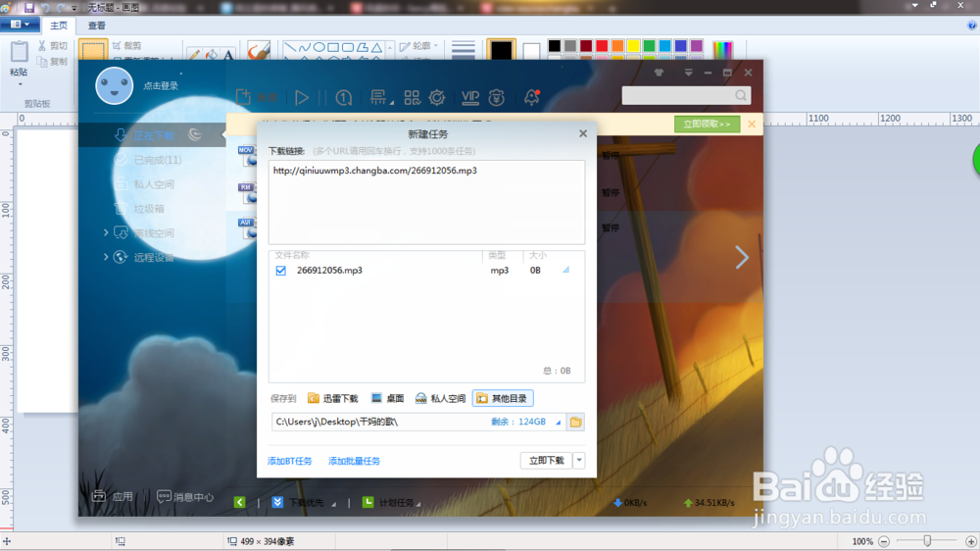Image resolution: width=980 pixels, height=551 pixels.
Task: Click the right chevron arrow on background
Action: tap(742, 257)
